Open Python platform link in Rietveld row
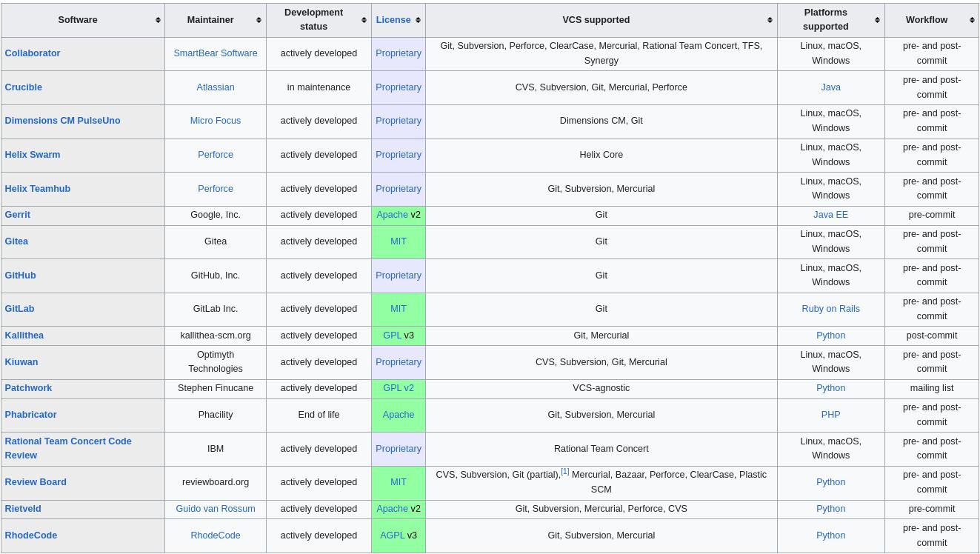Image resolution: width=980 pixels, height=554 pixels. pyautogui.click(x=830, y=509)
